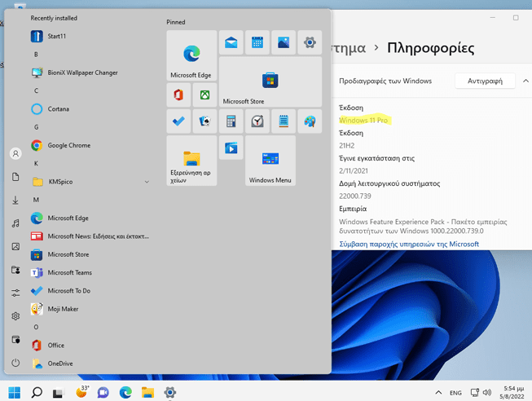Open the Mail pinned tile

point(231,42)
